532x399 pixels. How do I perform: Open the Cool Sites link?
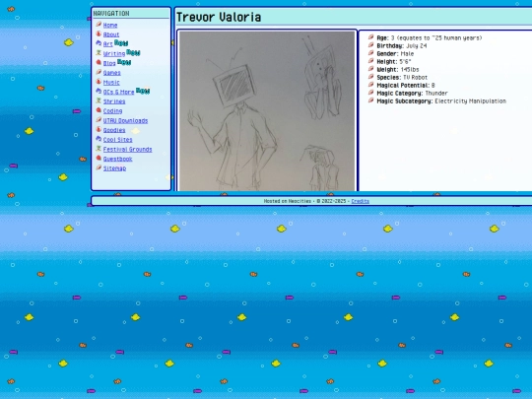coord(117,140)
